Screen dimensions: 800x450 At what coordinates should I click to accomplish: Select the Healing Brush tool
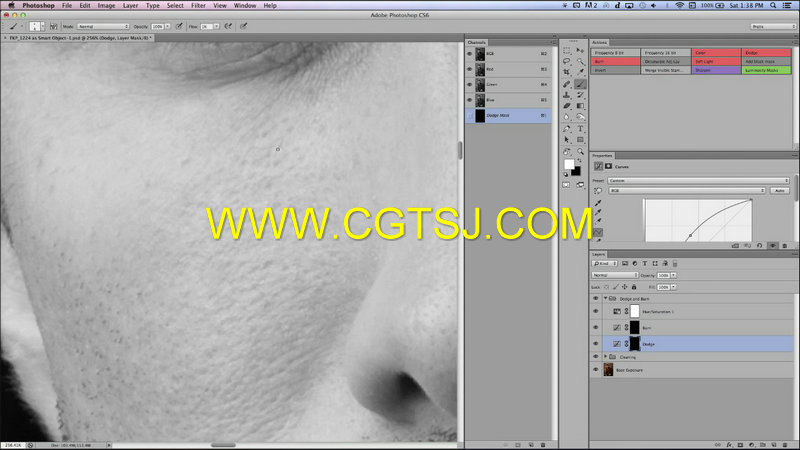click(x=567, y=84)
